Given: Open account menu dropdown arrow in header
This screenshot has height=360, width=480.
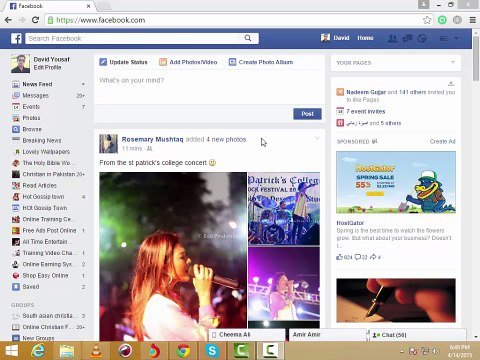Looking at the screenshot, I should click(458, 38).
